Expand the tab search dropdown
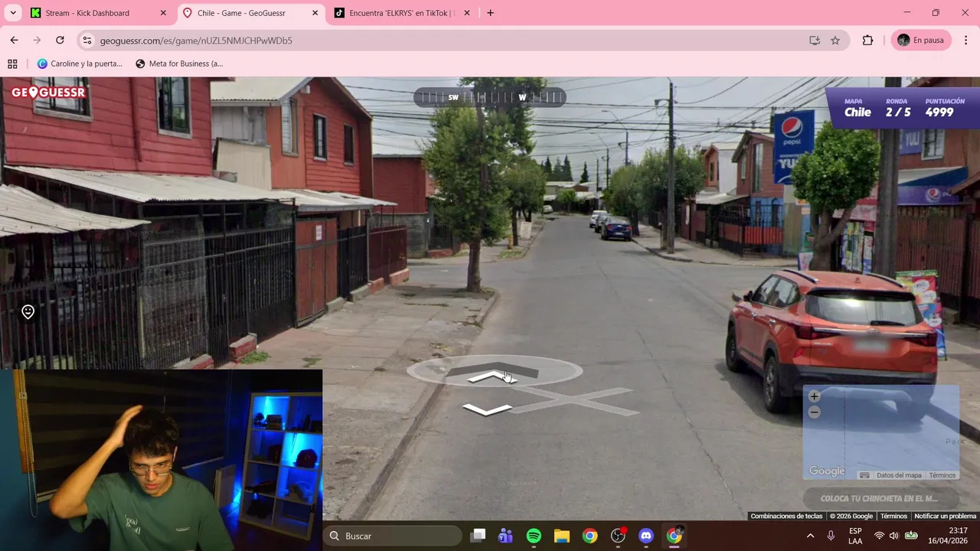 (12, 13)
